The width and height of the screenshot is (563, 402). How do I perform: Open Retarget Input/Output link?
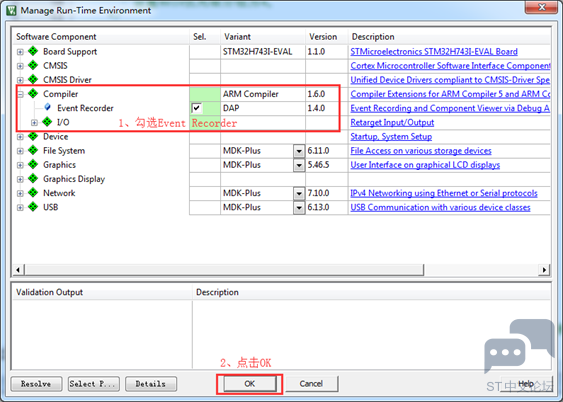[x=392, y=122]
